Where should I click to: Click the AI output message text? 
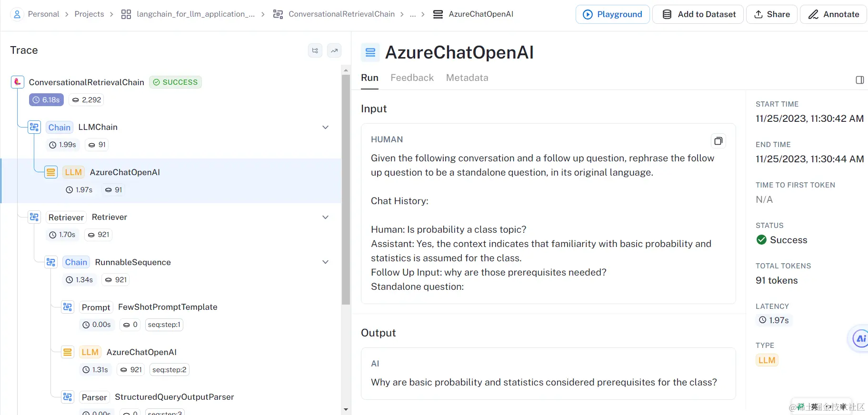tap(544, 382)
